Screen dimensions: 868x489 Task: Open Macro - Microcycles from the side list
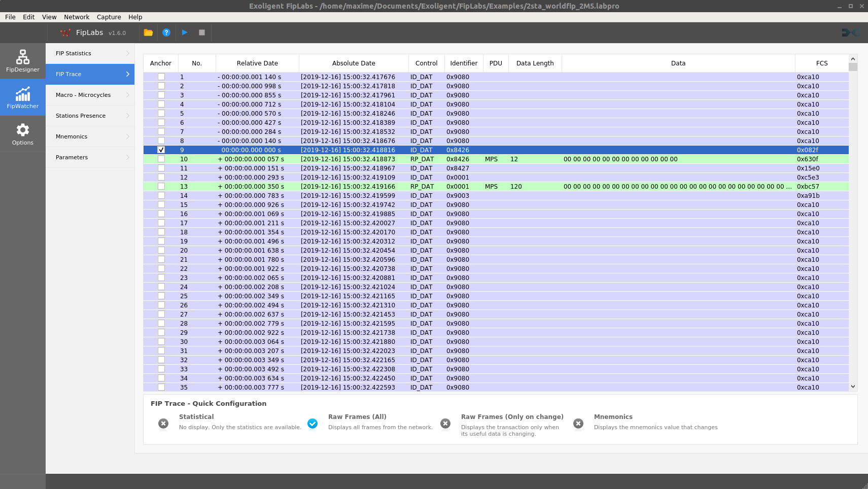click(x=90, y=95)
